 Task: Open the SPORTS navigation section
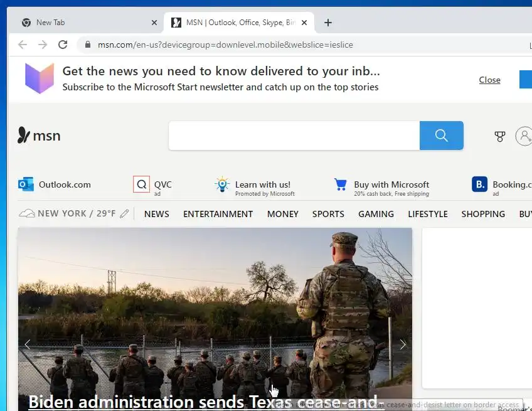coord(328,214)
